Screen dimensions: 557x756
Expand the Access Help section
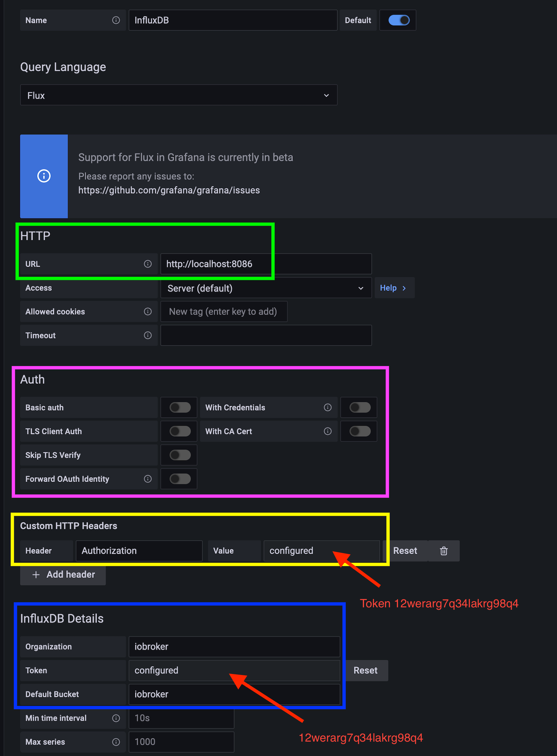point(394,288)
